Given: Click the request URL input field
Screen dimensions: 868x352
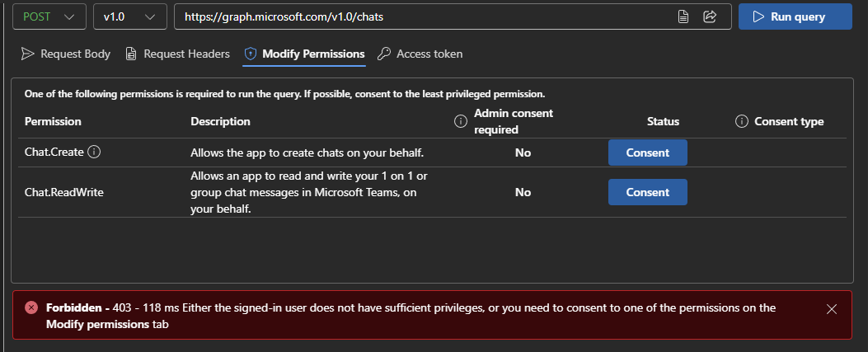Looking at the screenshot, I should click(412, 16).
